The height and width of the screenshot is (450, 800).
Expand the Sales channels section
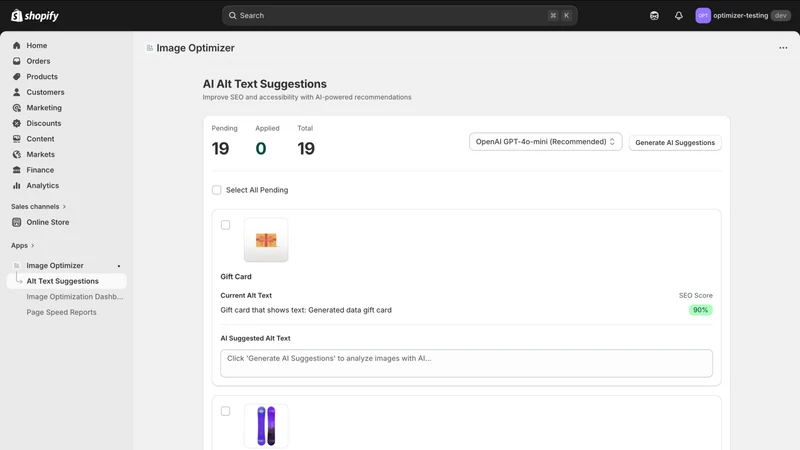(39, 207)
